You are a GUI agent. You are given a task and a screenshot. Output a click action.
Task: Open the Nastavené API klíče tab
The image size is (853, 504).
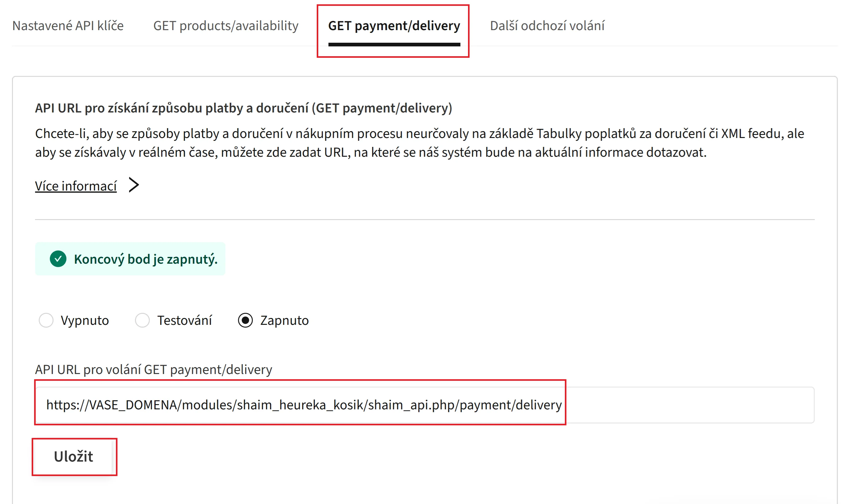coord(68,26)
